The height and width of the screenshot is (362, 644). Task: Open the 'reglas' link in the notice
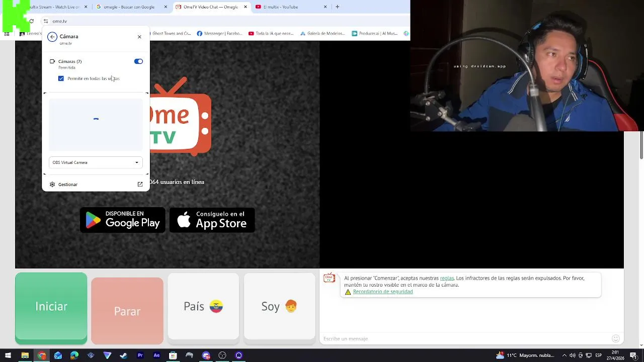point(447,278)
